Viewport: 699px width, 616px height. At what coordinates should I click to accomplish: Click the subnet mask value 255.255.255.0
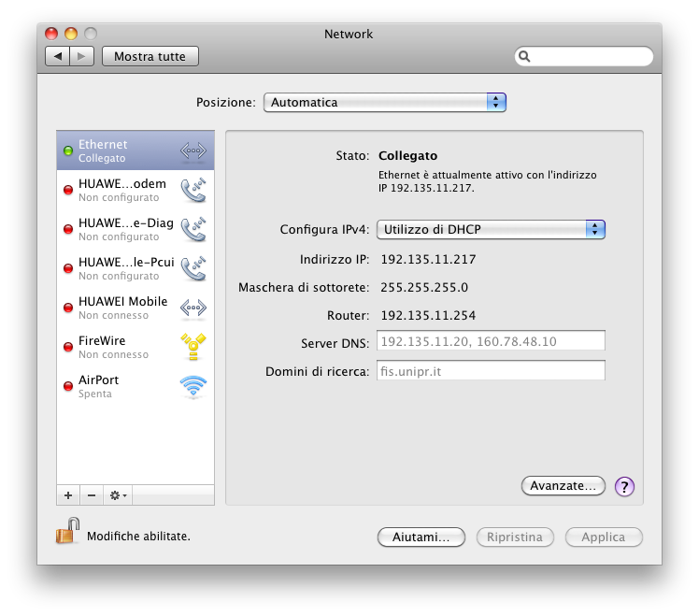point(424,287)
